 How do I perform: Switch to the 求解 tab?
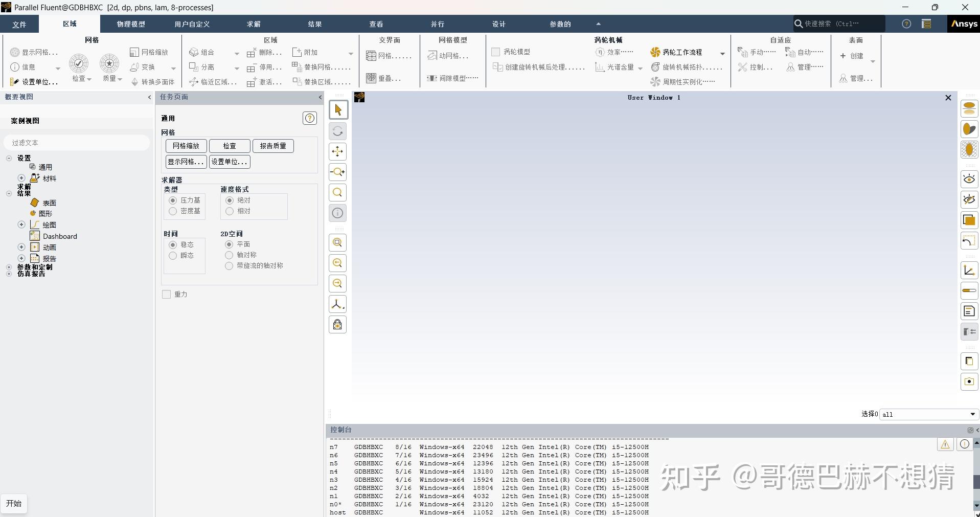click(x=254, y=24)
